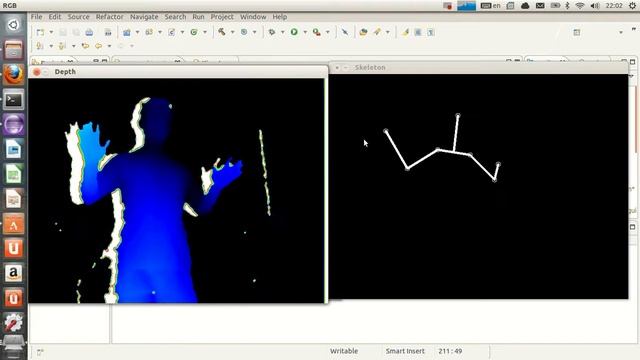Click the Search flashlight icon
This screenshot has height=360, width=640.
tap(377, 32)
